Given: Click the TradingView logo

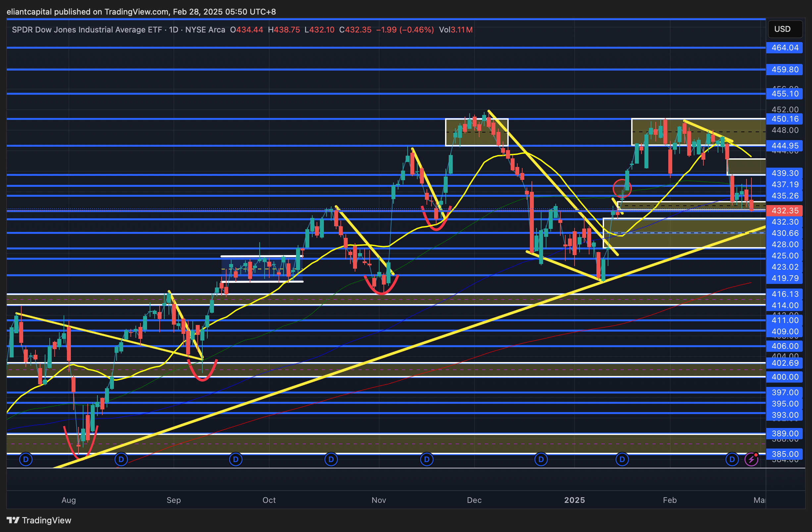Looking at the screenshot, I should (x=39, y=520).
